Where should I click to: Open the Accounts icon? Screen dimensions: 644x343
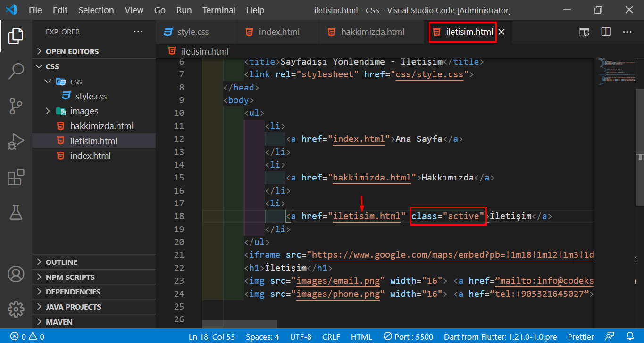(16, 274)
